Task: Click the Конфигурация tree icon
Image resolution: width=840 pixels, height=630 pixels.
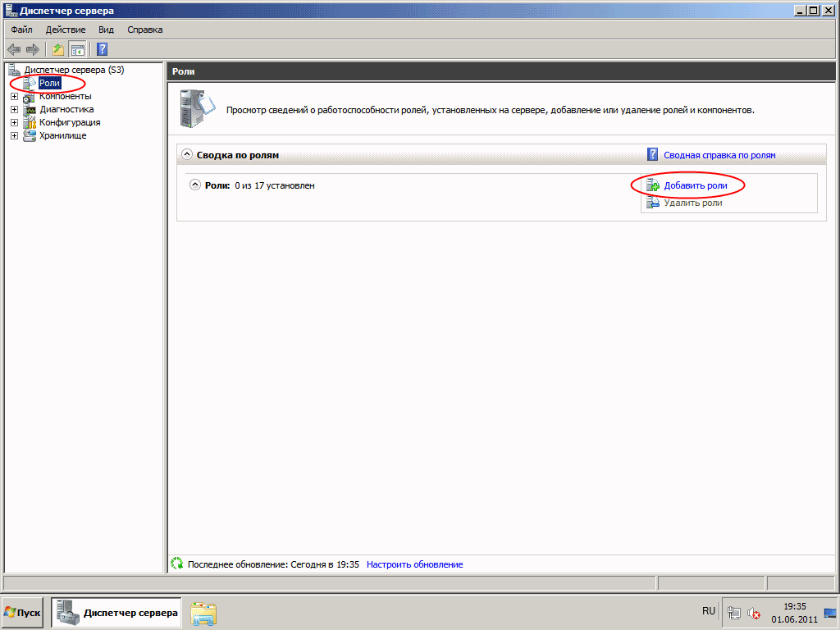Action: [x=29, y=123]
